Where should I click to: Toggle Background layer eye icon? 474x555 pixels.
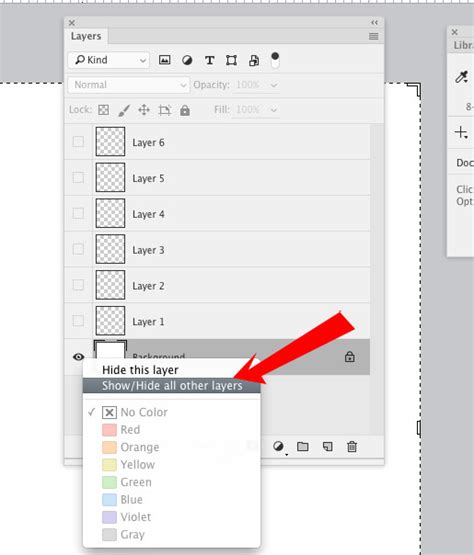click(x=78, y=357)
